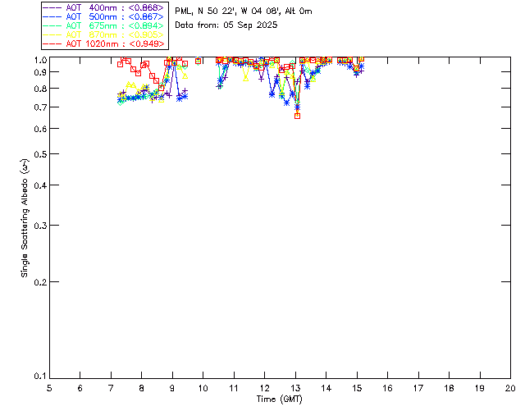This screenshot has width=525, height=420.
Task: Click the 14 hour x-axis label
Action: [326, 388]
